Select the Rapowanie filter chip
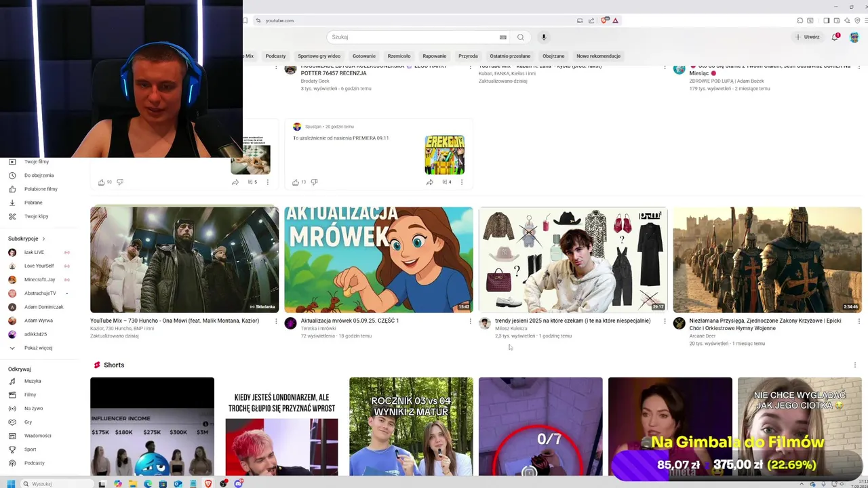 pos(435,56)
